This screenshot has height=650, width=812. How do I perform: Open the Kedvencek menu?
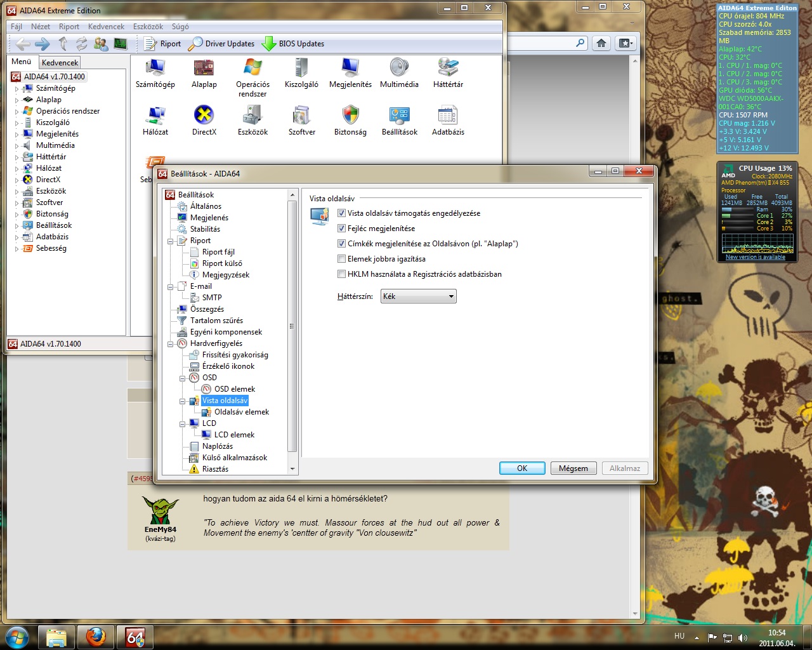point(106,27)
